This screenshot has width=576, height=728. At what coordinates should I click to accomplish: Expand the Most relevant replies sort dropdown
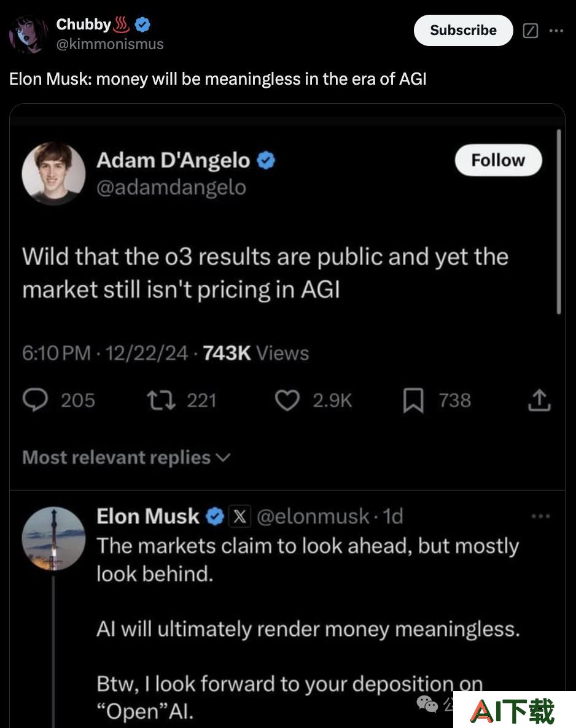click(126, 458)
